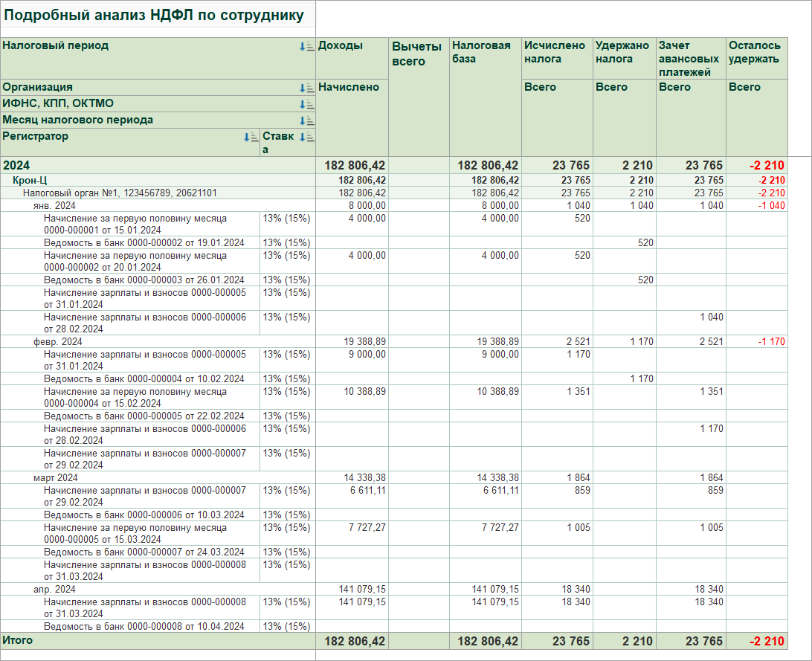Viewport: 812px width, 661px height.
Task: Open Начисление за первую половину месяца 0000-000002
Action: [135, 262]
